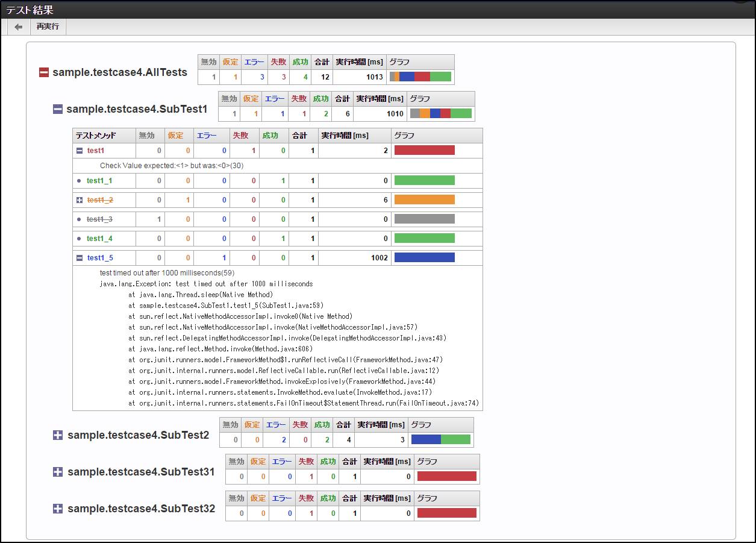This screenshot has width=756, height=543.
Task: Collapse the test1_5 stack trace
Action: 80,258
